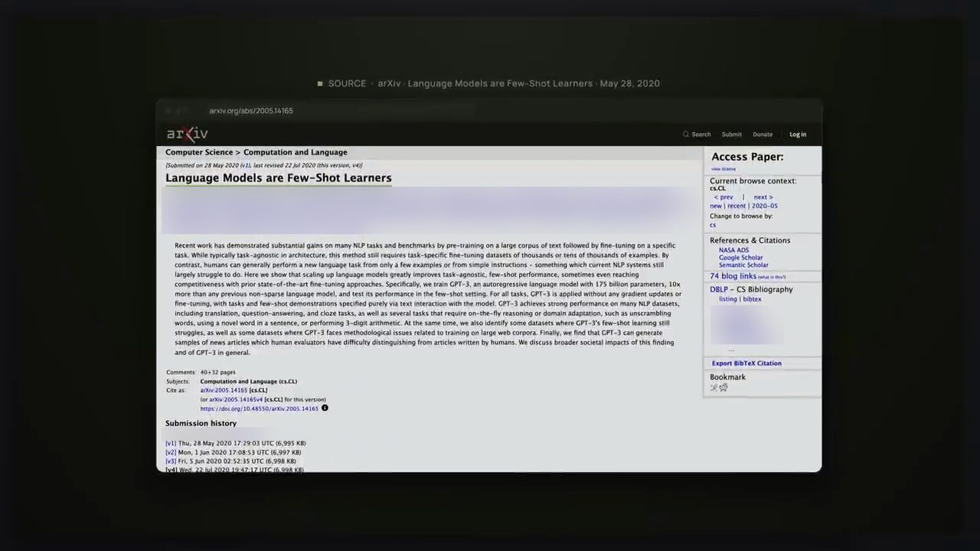Image resolution: width=980 pixels, height=551 pixels.
Task: Open the Donate header link
Action: tap(763, 134)
